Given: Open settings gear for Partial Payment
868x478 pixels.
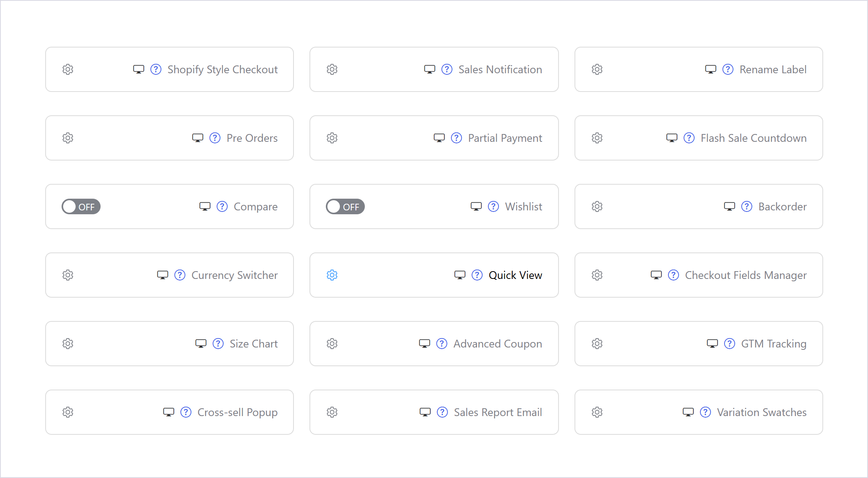Looking at the screenshot, I should 332,138.
